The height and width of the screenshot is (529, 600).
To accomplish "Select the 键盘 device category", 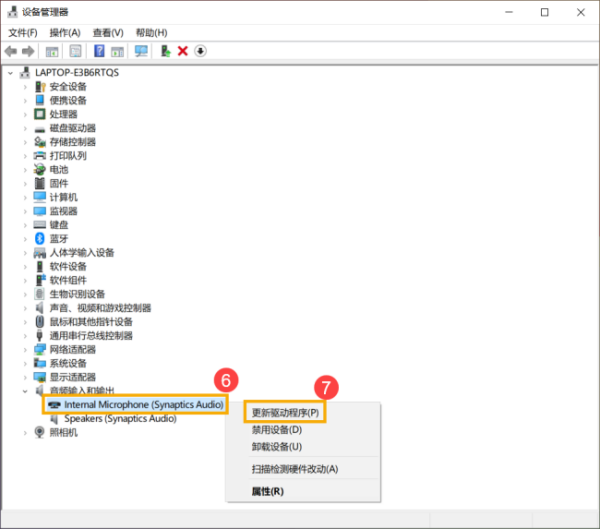I will point(59,225).
